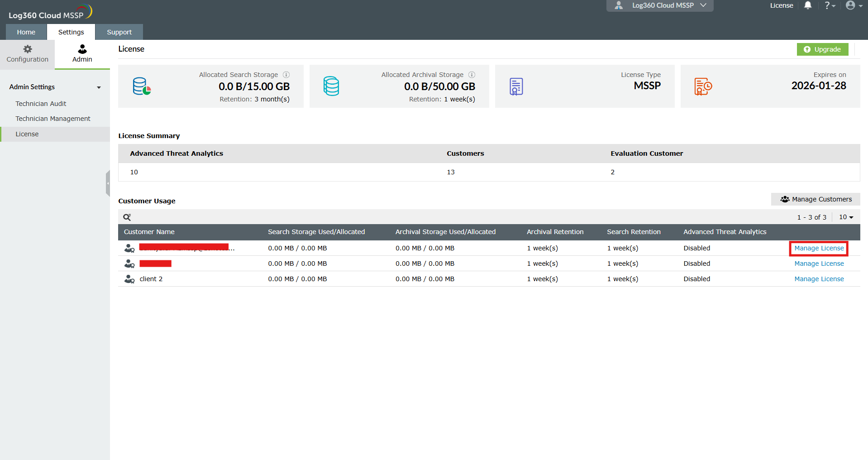
Task: Open the rows per page dropdown
Action: [846, 217]
